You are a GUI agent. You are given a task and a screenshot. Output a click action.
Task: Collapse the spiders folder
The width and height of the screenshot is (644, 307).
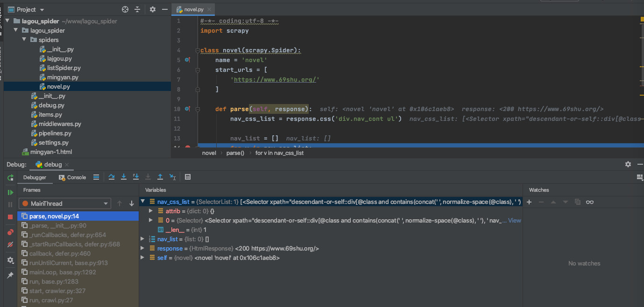(25, 40)
